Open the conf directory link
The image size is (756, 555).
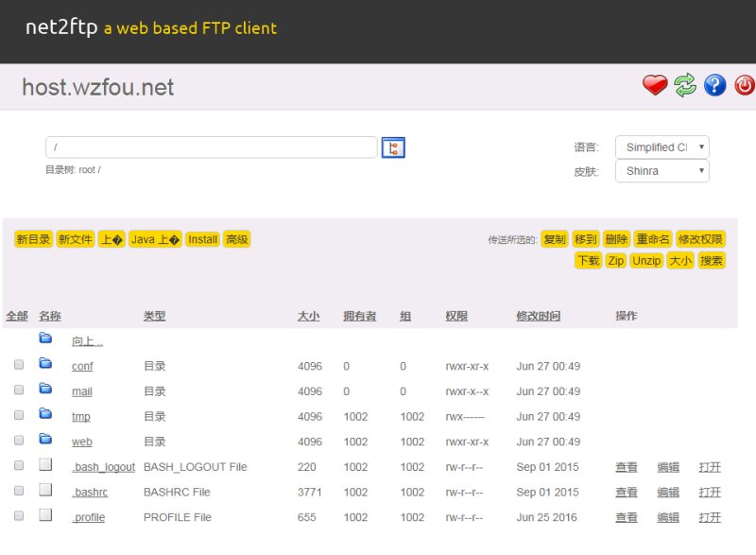(82, 367)
